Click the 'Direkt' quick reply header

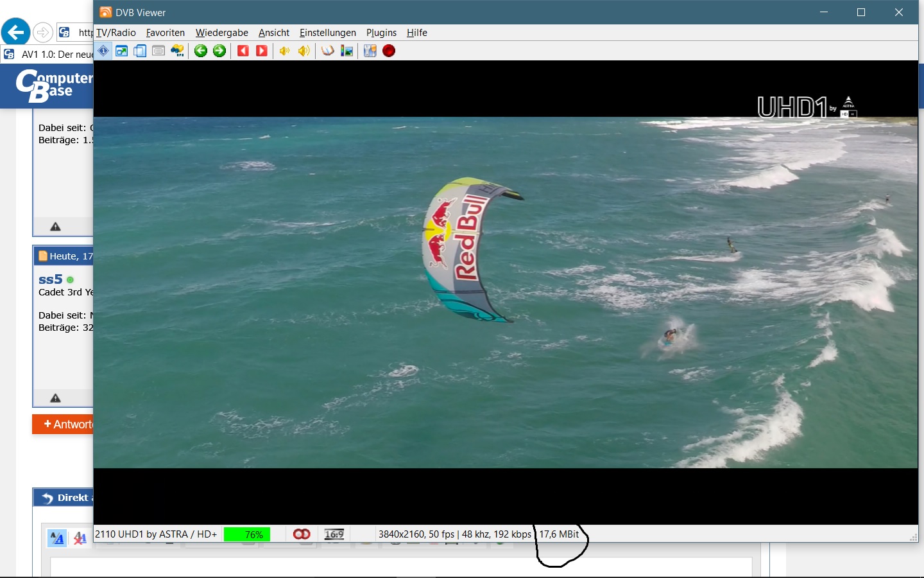(64, 498)
